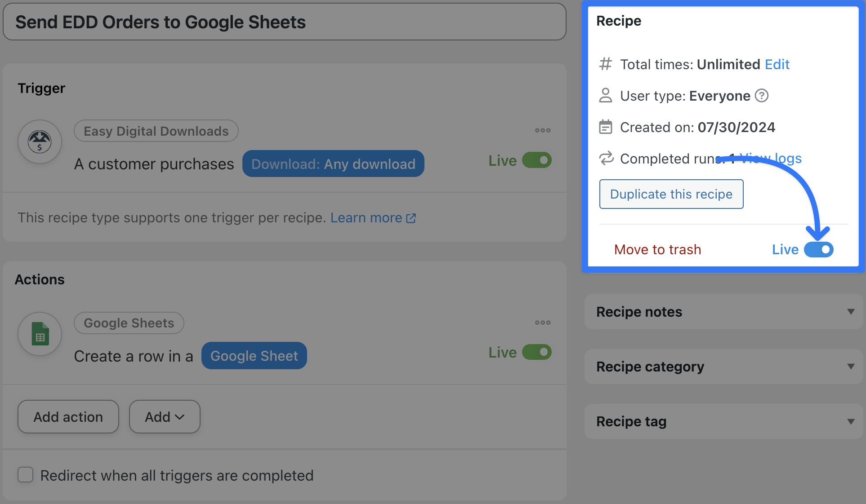Screen dimensions: 866x504
Task: Expand the Recipe category panel
Action: pos(851,367)
